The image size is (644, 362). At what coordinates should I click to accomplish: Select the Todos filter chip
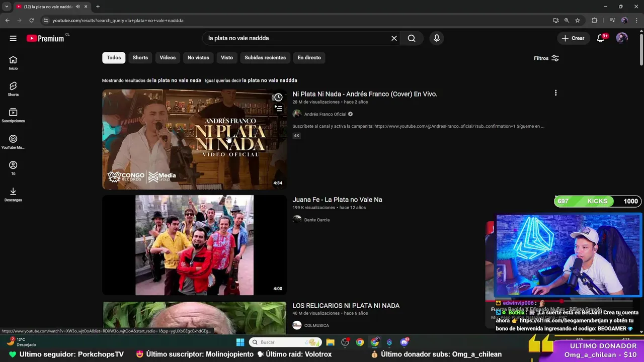point(114,58)
